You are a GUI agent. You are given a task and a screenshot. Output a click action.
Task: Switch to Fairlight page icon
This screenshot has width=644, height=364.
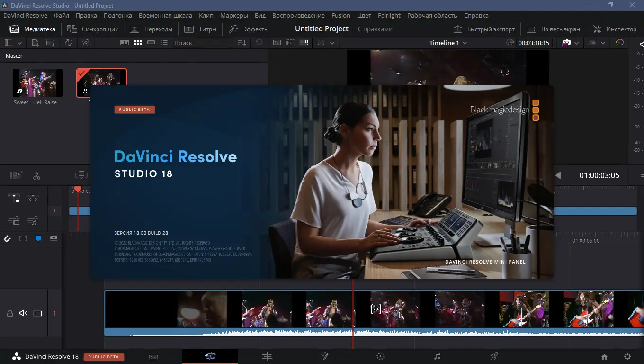437,356
